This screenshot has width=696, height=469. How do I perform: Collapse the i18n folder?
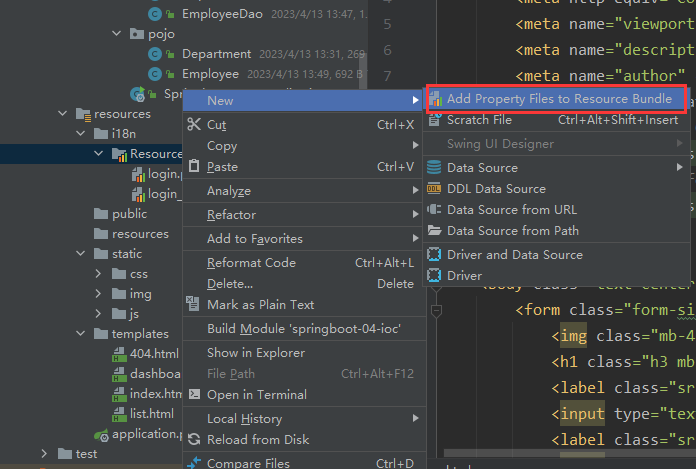[81, 134]
